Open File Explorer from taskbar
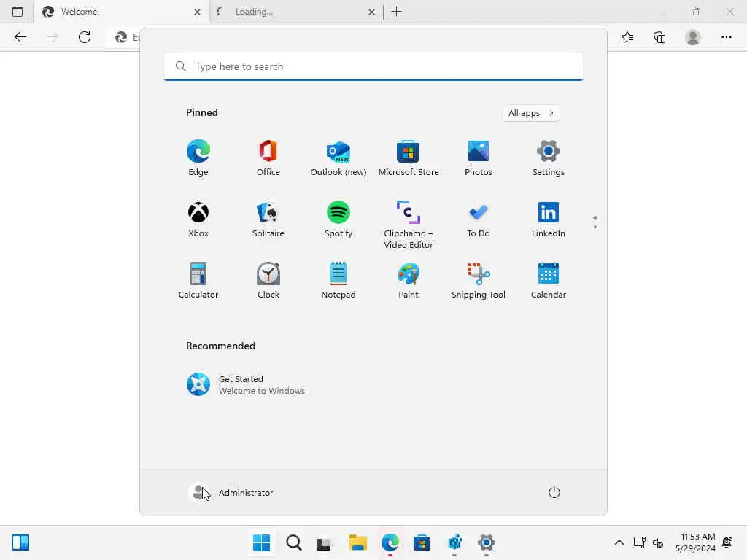Image resolution: width=747 pixels, height=560 pixels. [x=357, y=542]
